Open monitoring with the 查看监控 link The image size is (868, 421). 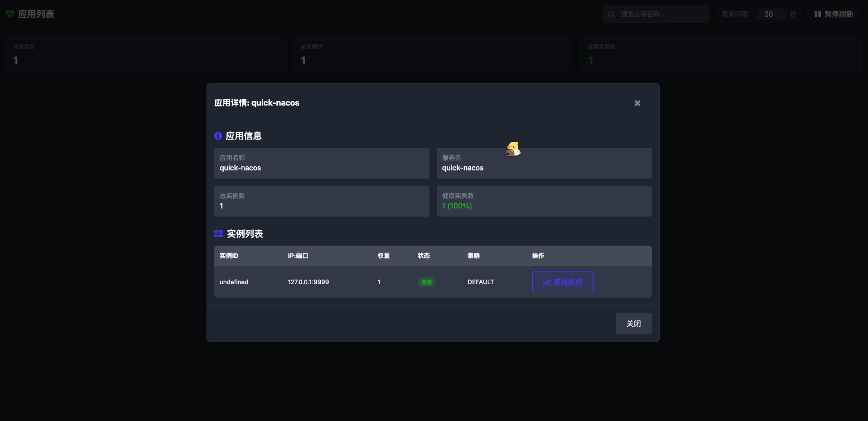[563, 282]
